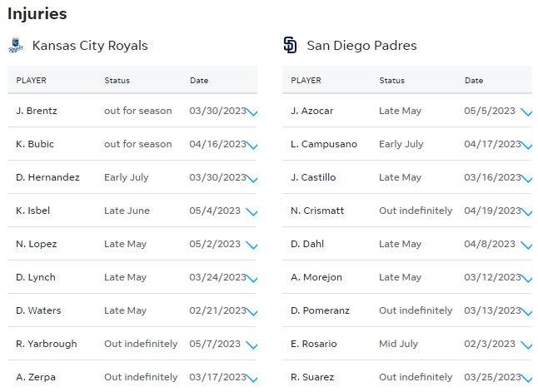Click the Kansas City Royals logo
The height and width of the screenshot is (392, 538).
point(16,45)
